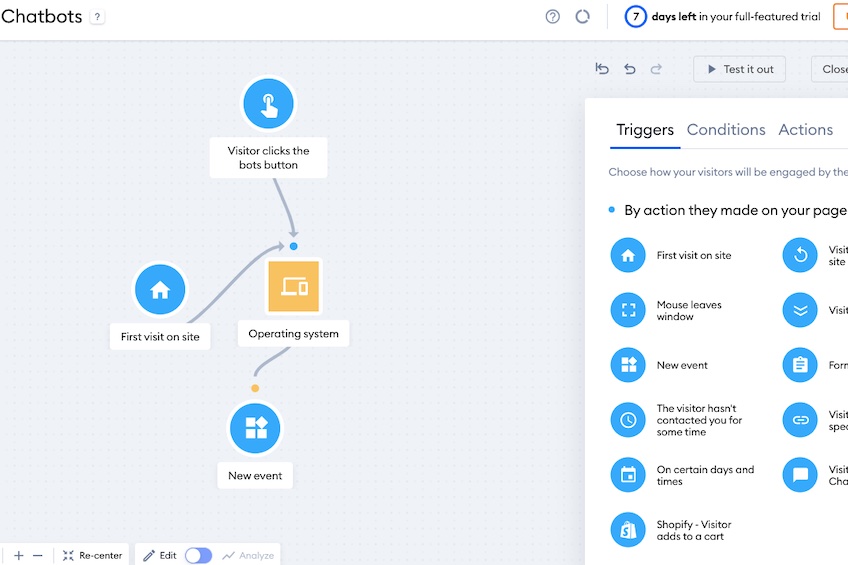Screen dimensions: 848x565
Task: Re-center the canvas view
Action: click(x=92, y=555)
